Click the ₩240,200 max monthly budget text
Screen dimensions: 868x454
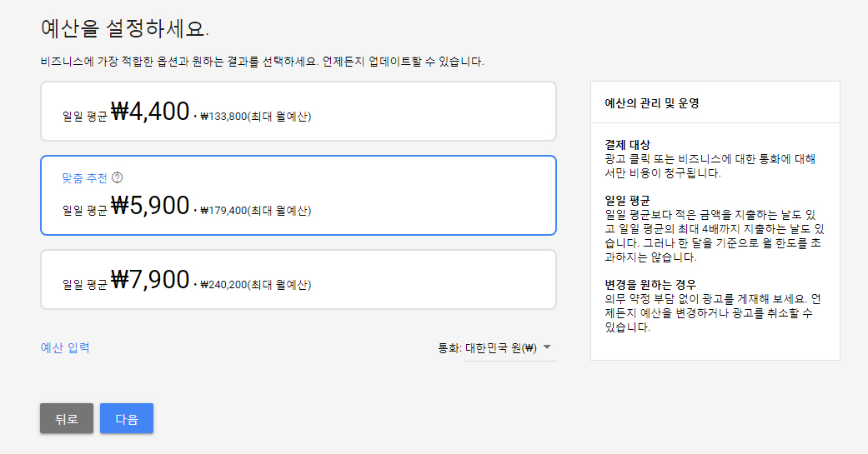tap(255, 285)
